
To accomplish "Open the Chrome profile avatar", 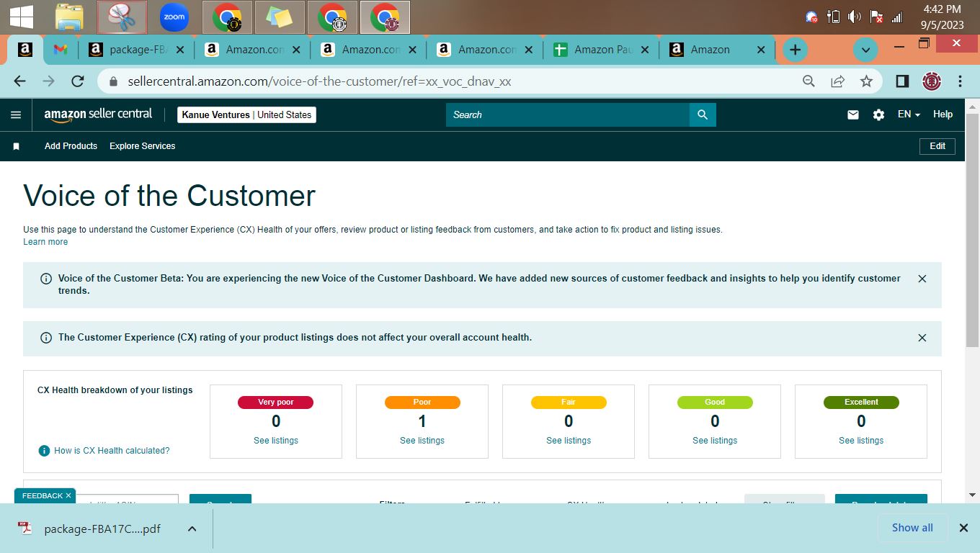I will click(x=932, y=81).
